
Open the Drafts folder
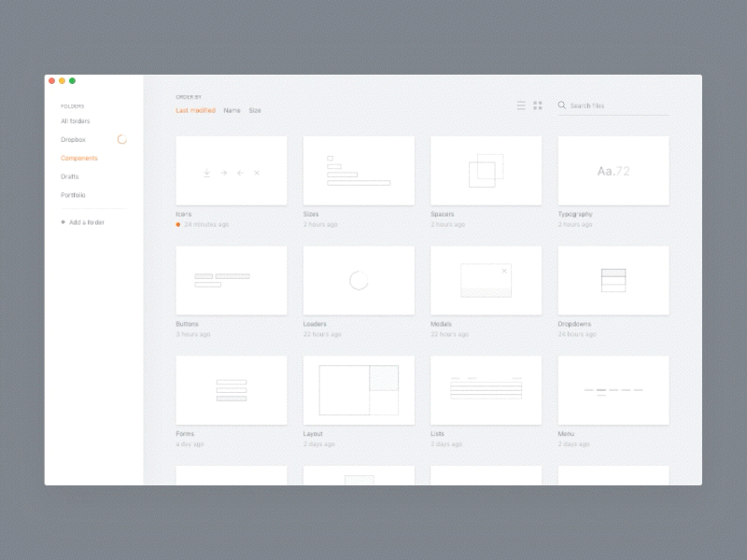[69, 176]
